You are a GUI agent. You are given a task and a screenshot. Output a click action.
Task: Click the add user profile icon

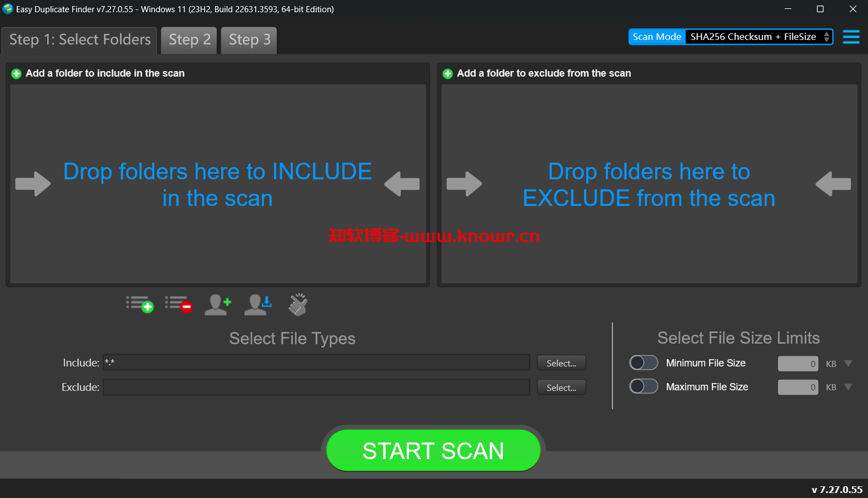217,304
